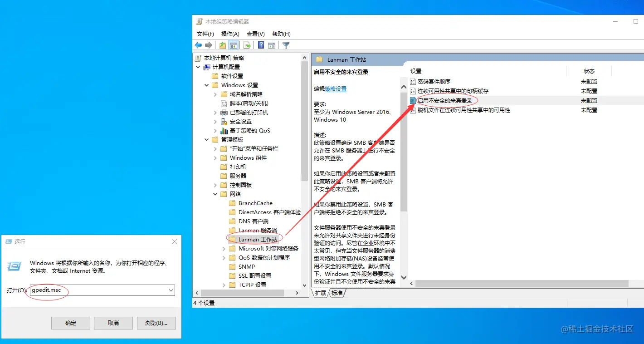Expand the TCPIP 设置 node
The image size is (644, 344).
224,285
